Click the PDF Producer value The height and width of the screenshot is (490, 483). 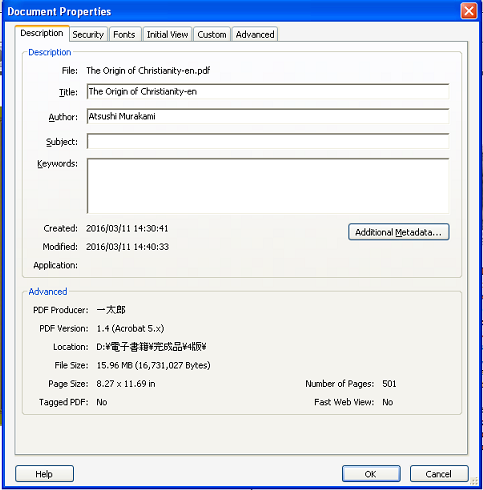tap(111, 310)
